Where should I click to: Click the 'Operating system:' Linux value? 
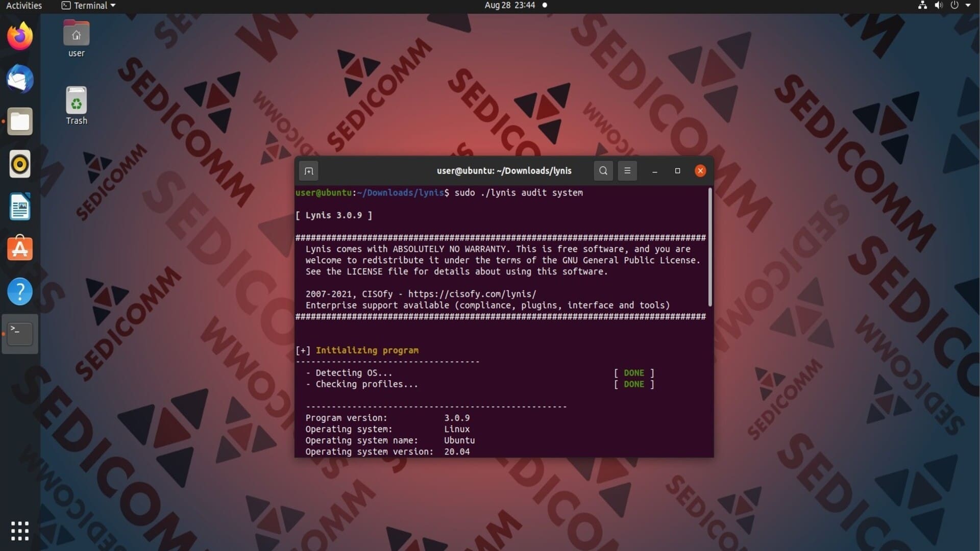[457, 429]
